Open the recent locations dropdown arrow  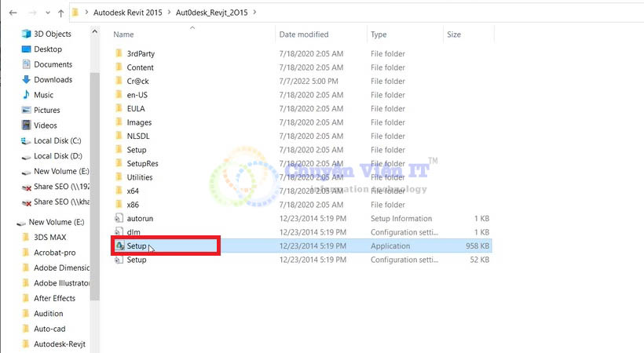tap(48, 13)
